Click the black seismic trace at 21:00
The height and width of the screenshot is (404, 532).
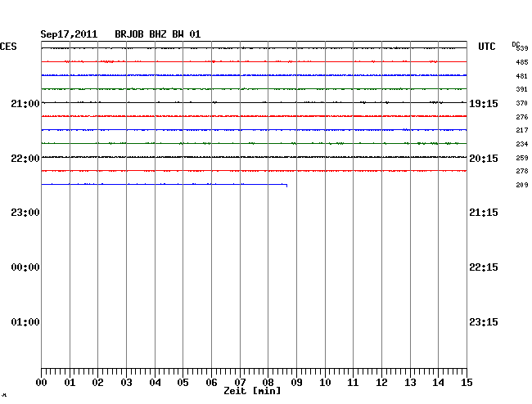tap(254, 102)
